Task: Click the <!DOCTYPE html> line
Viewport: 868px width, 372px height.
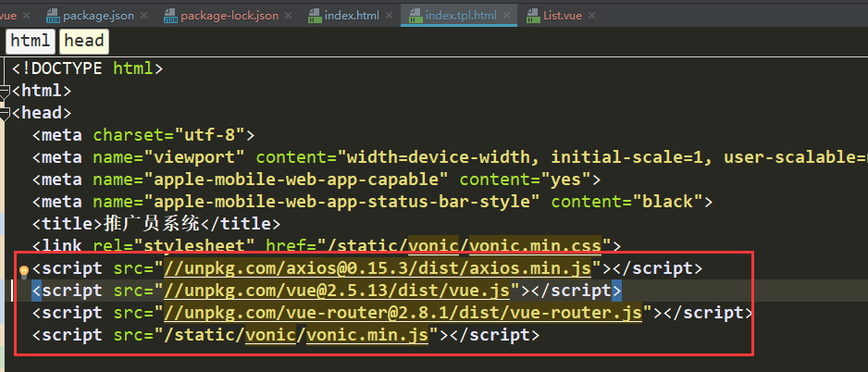Action: pyautogui.click(x=88, y=69)
